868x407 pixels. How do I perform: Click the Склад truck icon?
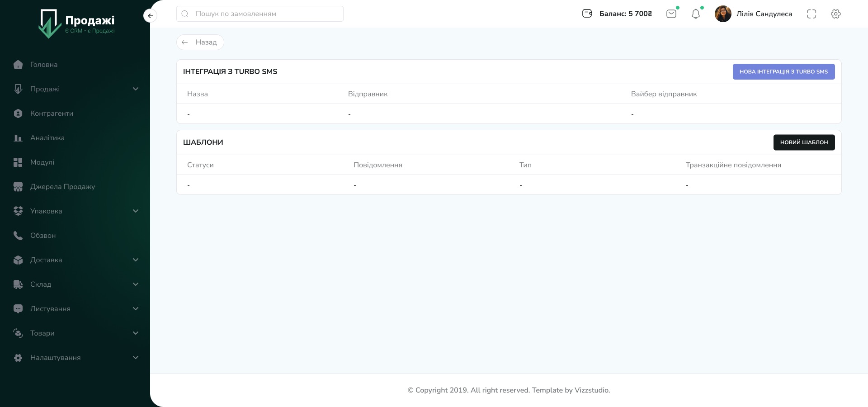click(x=18, y=284)
